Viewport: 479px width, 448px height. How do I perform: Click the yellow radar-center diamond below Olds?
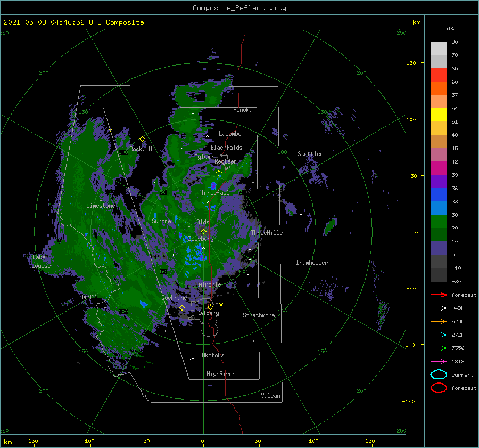tap(203, 232)
